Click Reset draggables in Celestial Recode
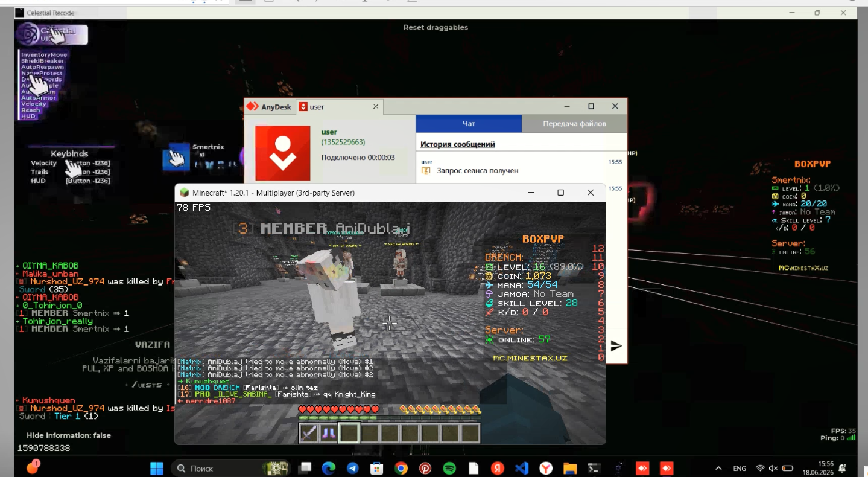 click(436, 27)
